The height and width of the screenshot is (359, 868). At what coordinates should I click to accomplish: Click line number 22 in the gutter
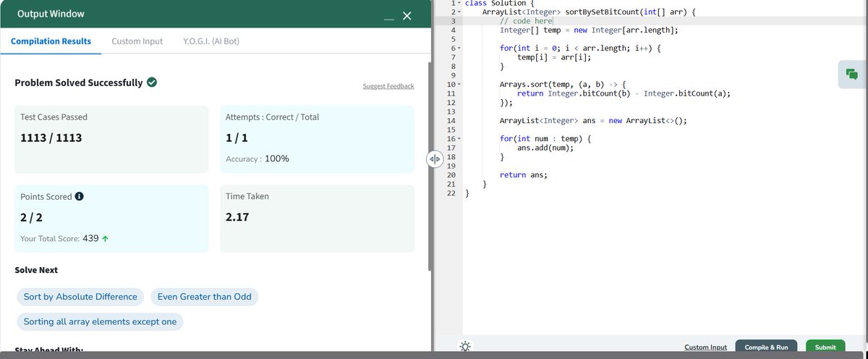click(x=450, y=193)
